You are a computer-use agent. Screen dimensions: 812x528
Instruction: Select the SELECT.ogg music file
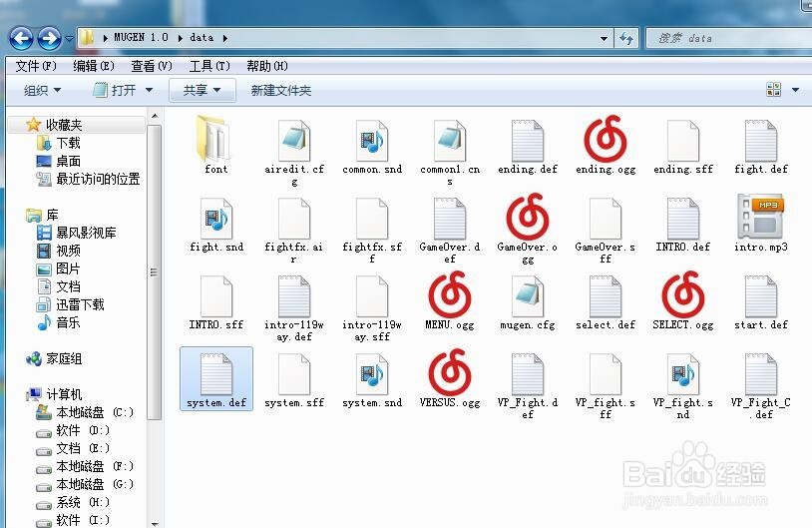683,293
